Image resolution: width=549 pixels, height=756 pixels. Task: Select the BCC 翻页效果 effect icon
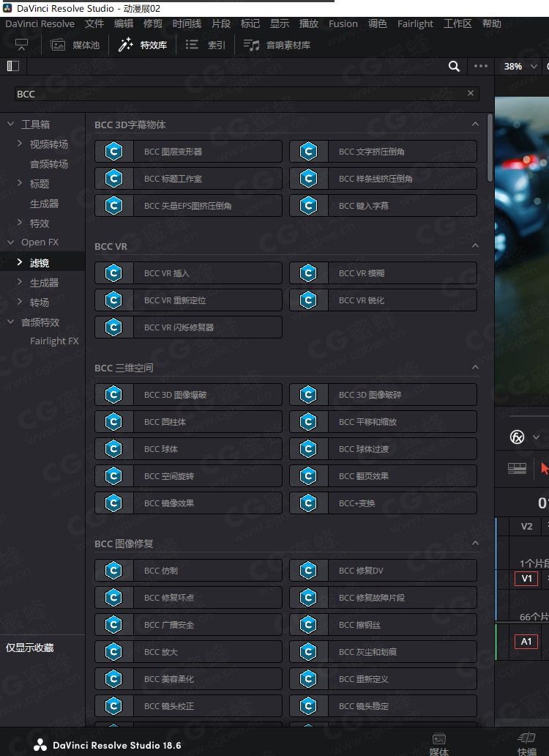[308, 475]
